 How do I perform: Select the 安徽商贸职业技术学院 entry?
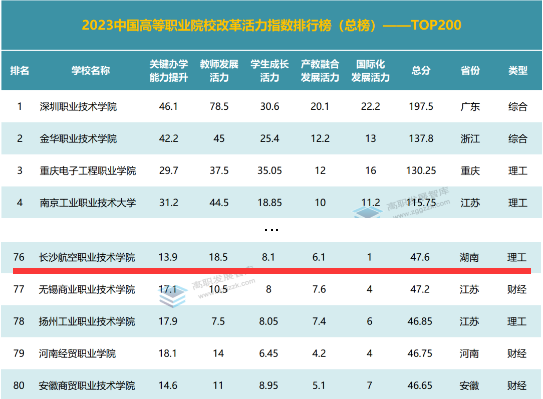[x=87, y=385]
